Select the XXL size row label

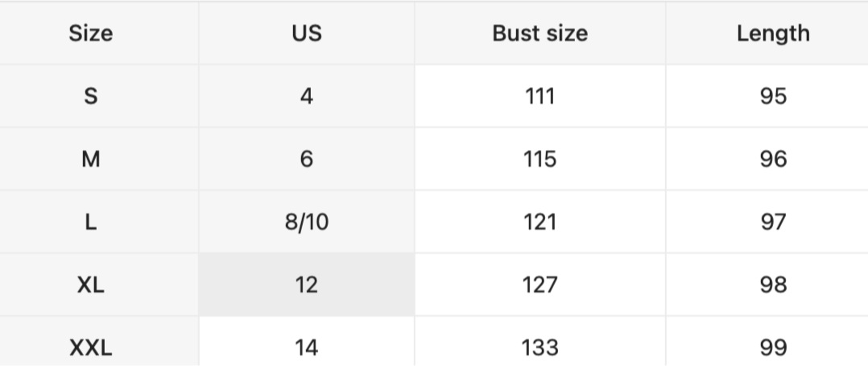point(91,348)
